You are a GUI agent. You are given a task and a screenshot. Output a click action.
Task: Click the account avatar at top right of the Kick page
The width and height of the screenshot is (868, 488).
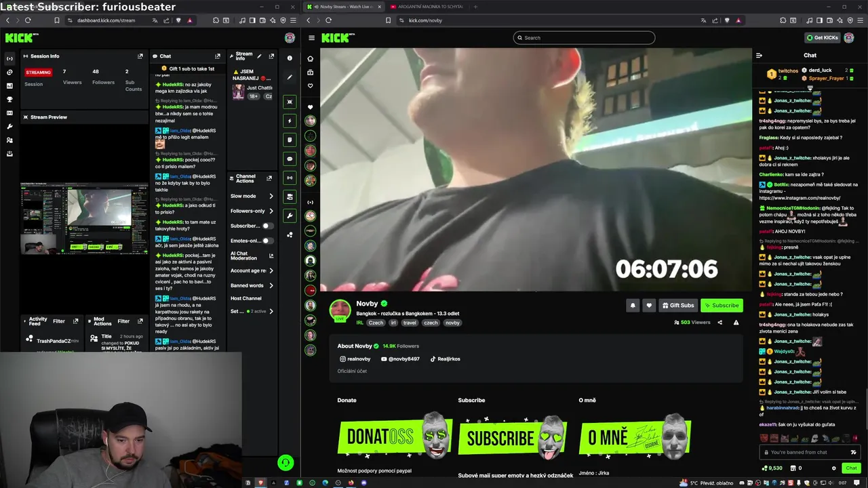(849, 38)
